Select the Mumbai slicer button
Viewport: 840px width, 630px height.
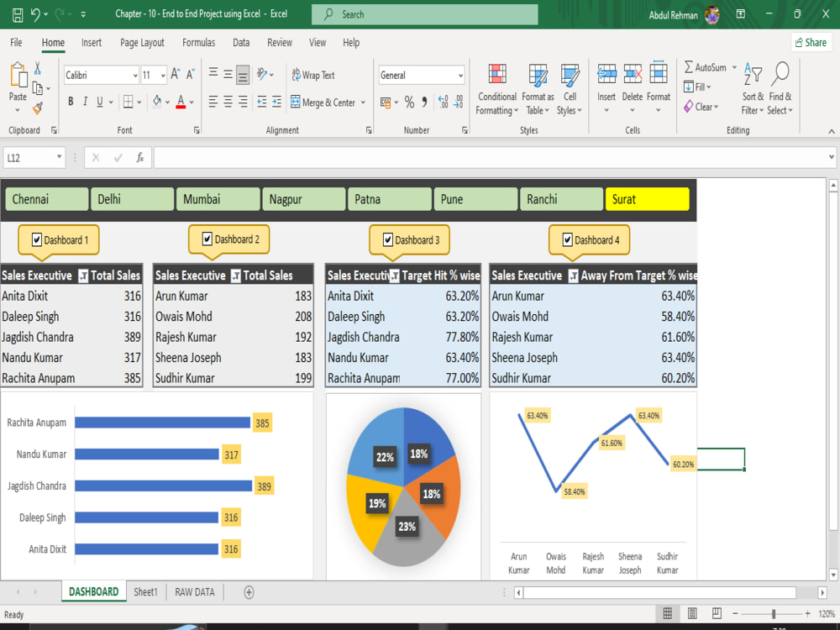click(x=218, y=199)
